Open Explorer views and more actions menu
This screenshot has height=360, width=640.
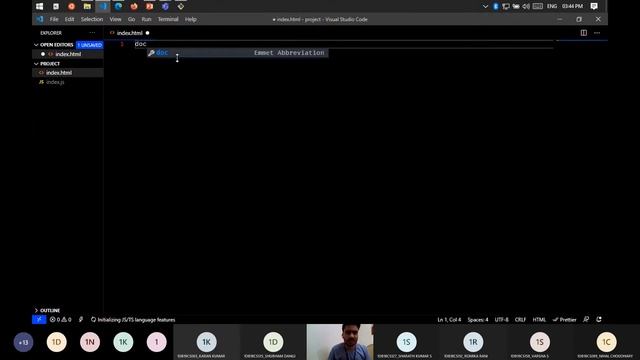pyautogui.click(x=92, y=33)
